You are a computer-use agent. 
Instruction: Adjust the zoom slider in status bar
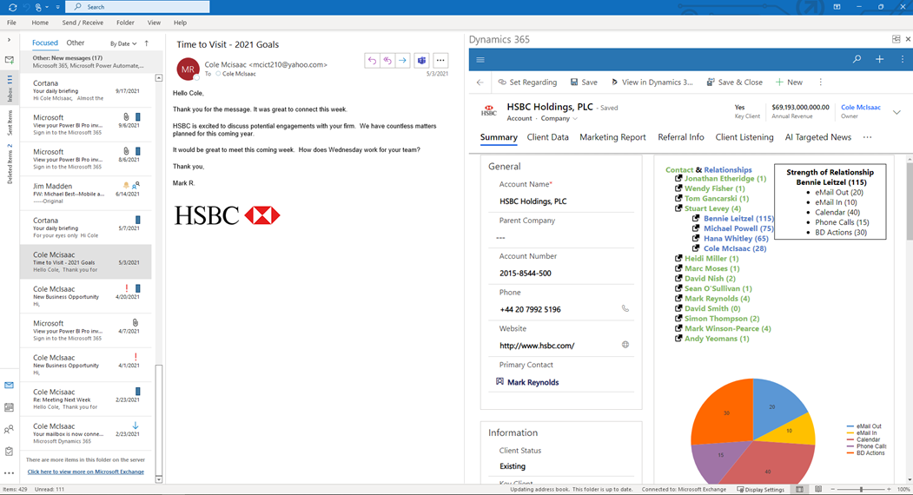(x=861, y=489)
